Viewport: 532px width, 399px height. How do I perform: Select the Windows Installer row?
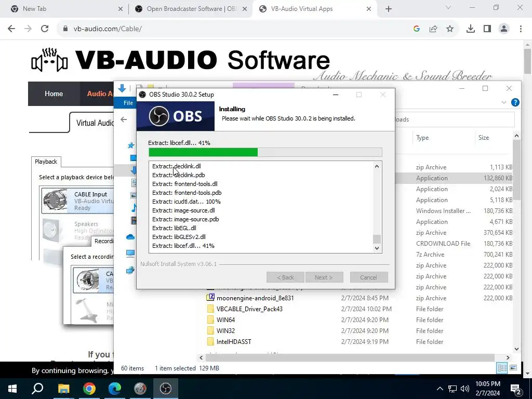point(455,211)
